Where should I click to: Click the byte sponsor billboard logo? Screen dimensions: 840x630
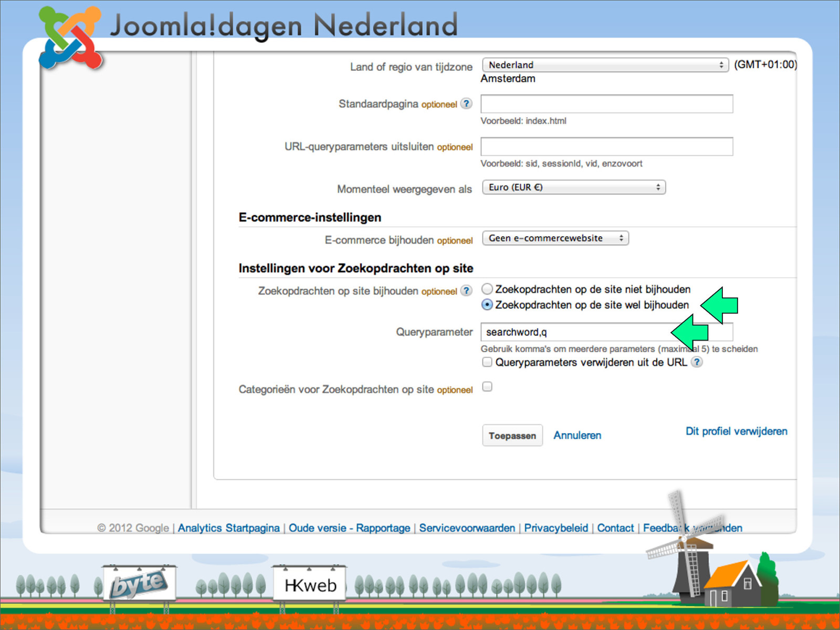pos(139,583)
